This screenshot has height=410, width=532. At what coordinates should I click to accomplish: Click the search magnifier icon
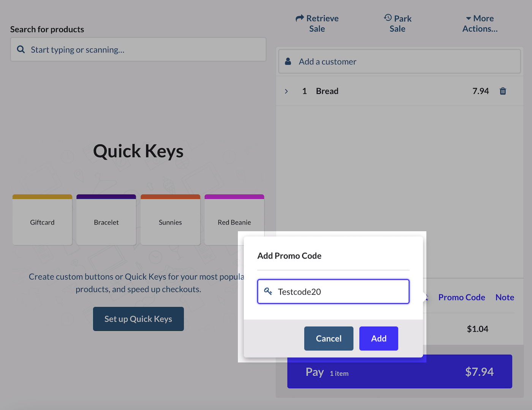pyautogui.click(x=21, y=49)
